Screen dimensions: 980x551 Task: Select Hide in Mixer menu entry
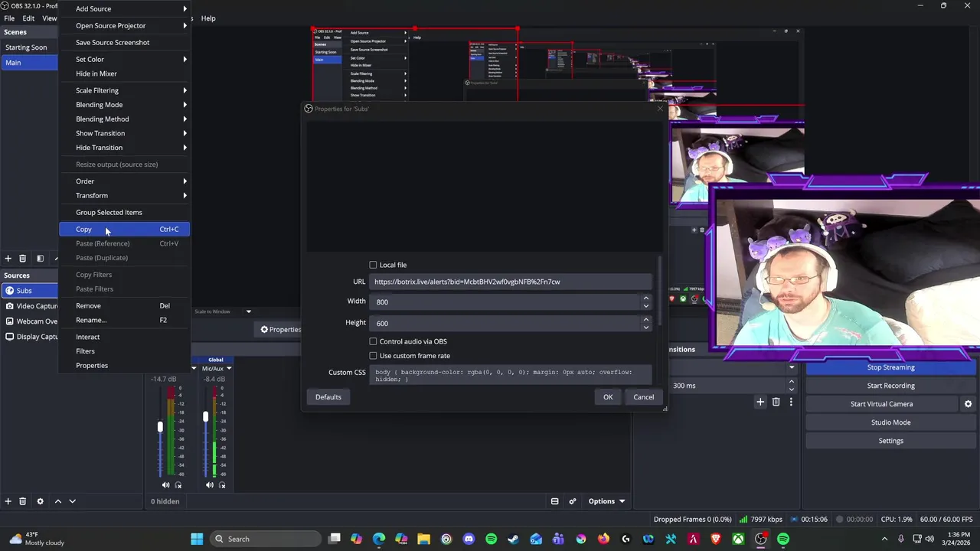pos(124,73)
